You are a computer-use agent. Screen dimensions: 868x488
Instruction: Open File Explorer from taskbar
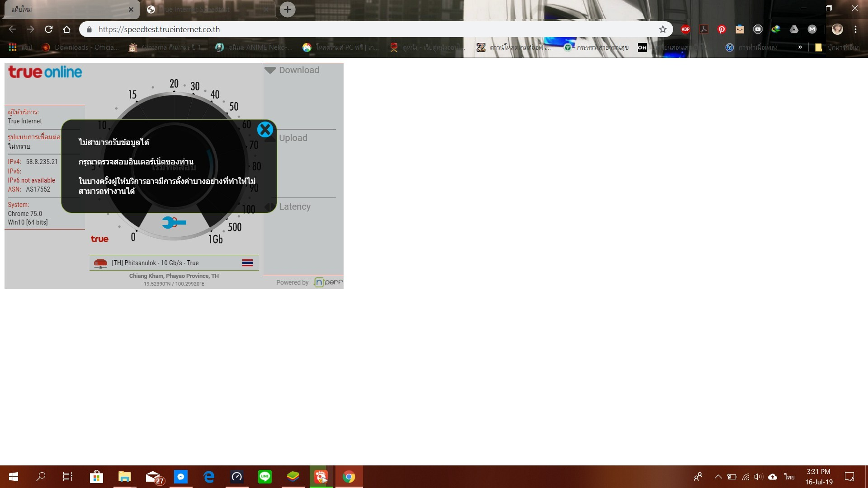(x=124, y=477)
